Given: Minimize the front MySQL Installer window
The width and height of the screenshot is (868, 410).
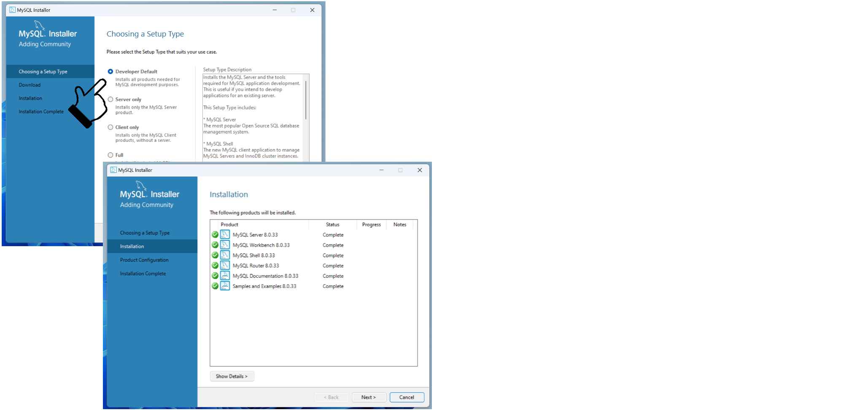Looking at the screenshot, I should [381, 170].
